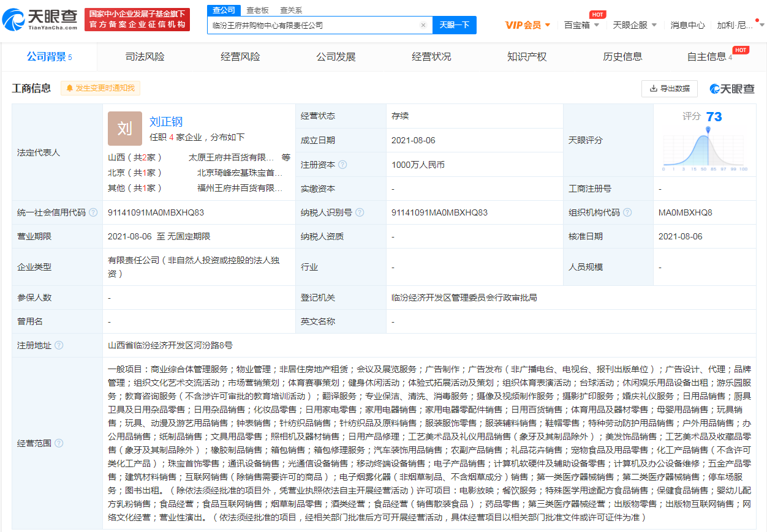
Task: Clear the search box with the X icon
Action: click(x=423, y=25)
